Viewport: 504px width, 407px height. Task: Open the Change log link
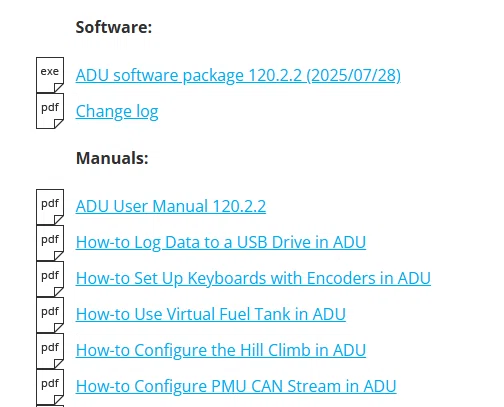pyautogui.click(x=117, y=112)
